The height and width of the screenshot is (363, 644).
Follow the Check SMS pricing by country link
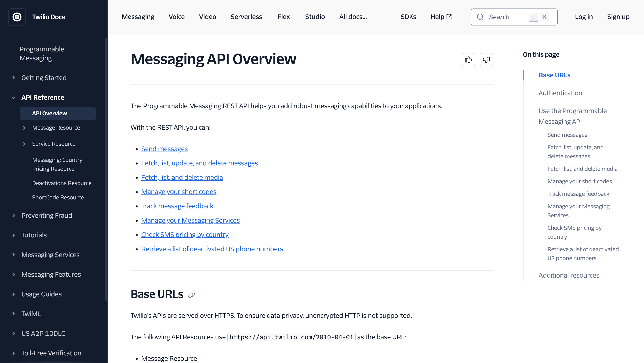(185, 235)
